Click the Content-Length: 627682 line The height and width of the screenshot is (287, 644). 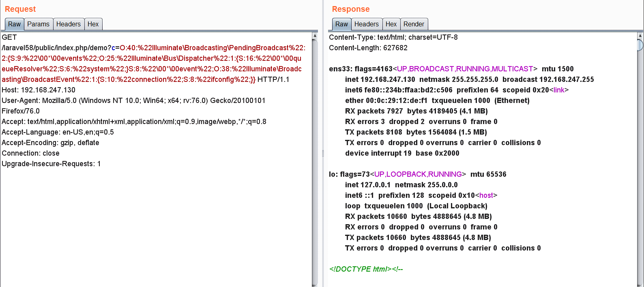[x=368, y=48]
